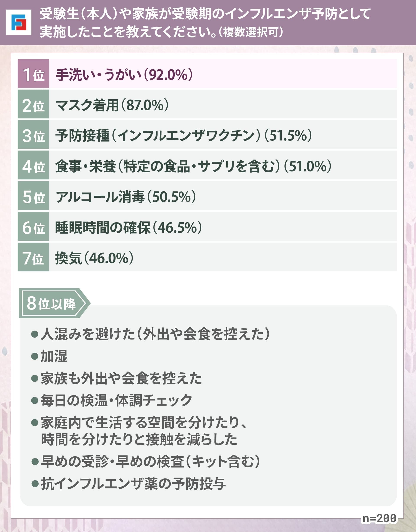Click the マスク着用 (87.0%) row
Image resolution: width=416 pixels, height=532 pixels.
point(207,104)
